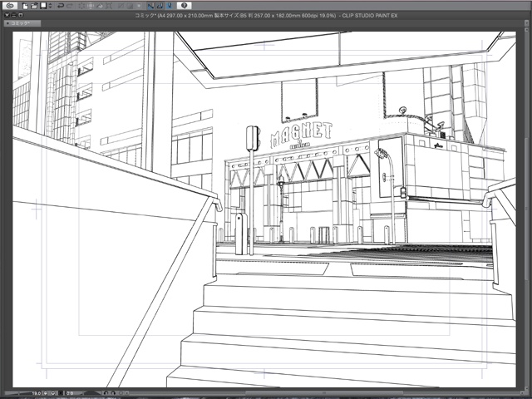Undo the last action
The height and width of the screenshot is (399, 532).
[61, 6]
